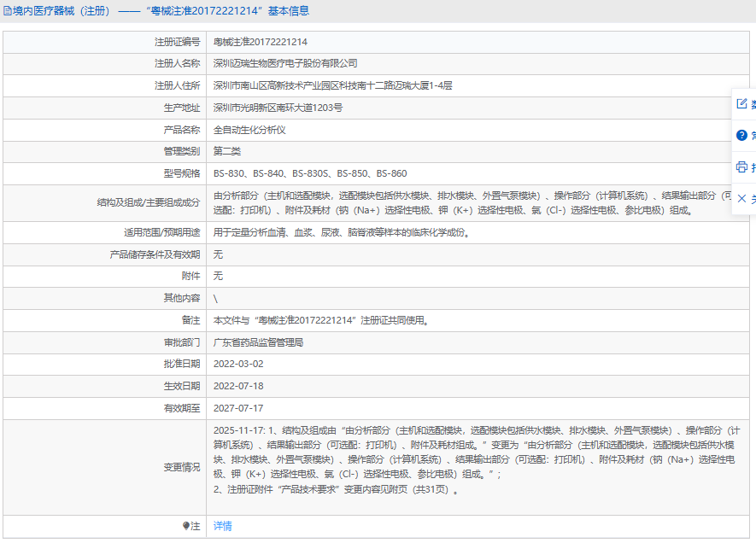
Task: Click the printer icon in side panel
Action: point(741,166)
